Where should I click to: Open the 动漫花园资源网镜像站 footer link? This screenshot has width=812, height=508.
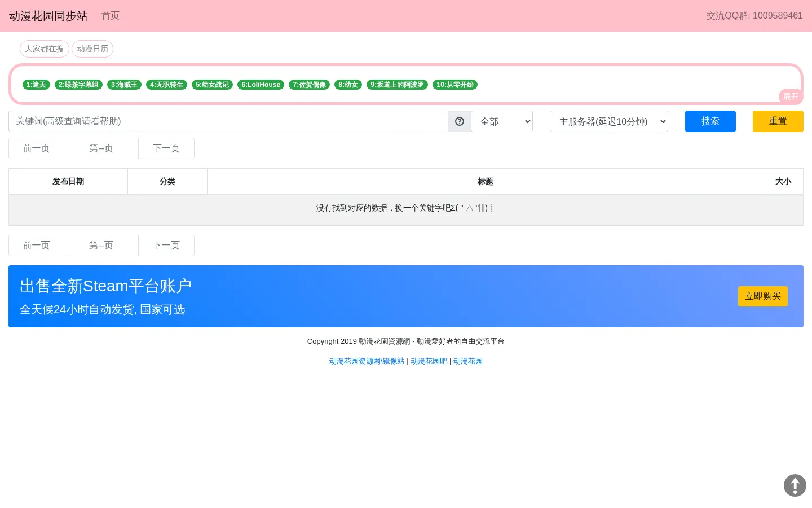pos(367,361)
